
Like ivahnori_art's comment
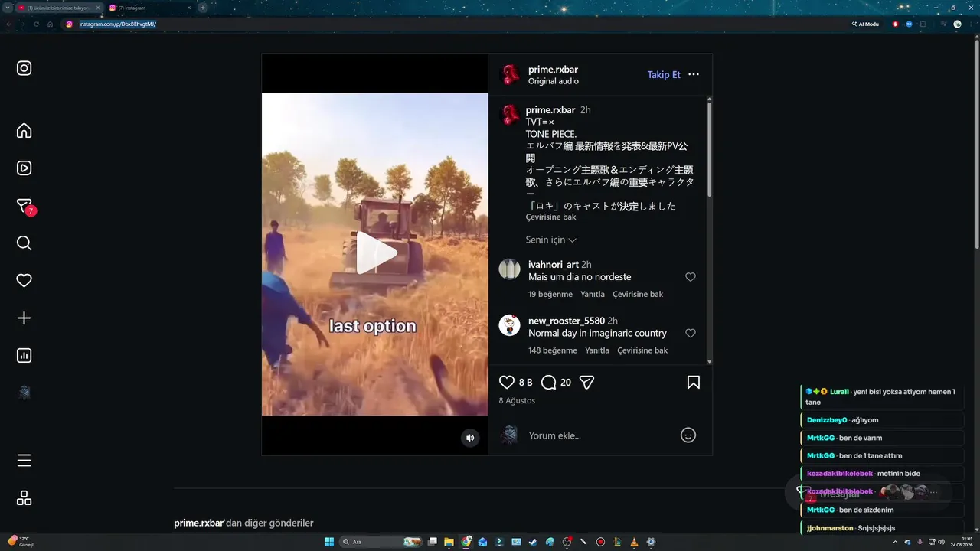point(691,277)
